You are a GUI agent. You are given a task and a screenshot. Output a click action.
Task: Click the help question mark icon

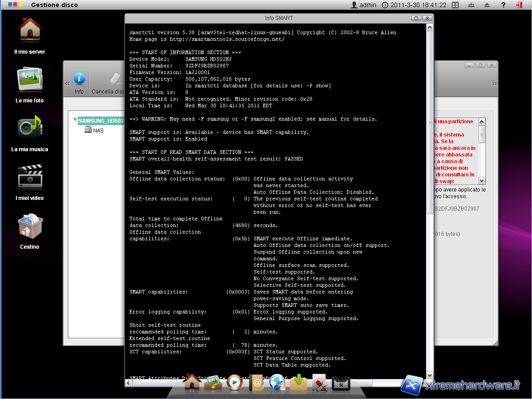503,5
